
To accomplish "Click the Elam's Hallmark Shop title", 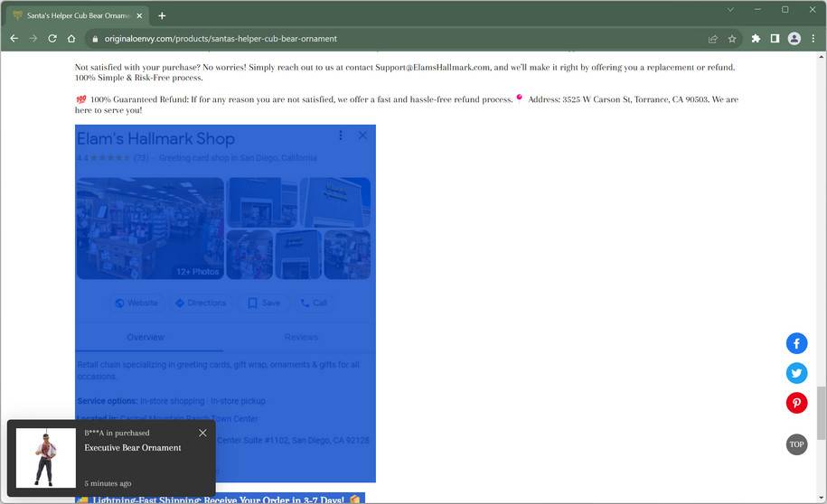I will pyautogui.click(x=156, y=139).
